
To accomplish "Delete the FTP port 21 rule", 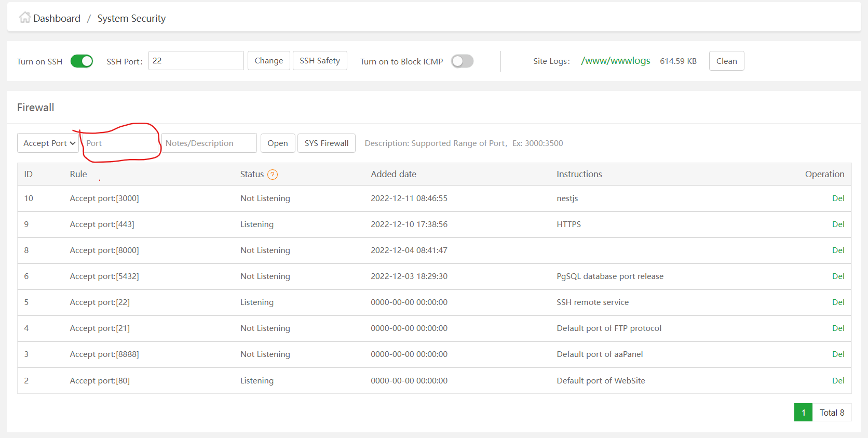I will pyautogui.click(x=838, y=328).
